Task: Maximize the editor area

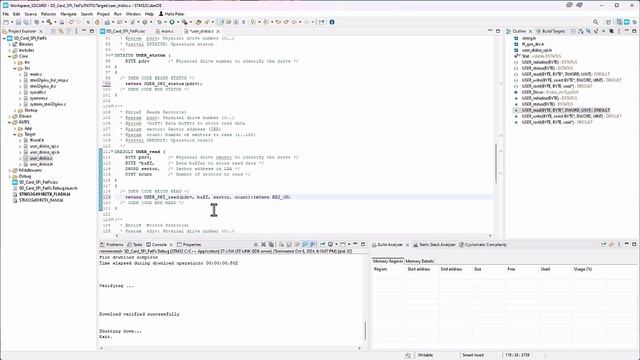Action: (x=498, y=31)
